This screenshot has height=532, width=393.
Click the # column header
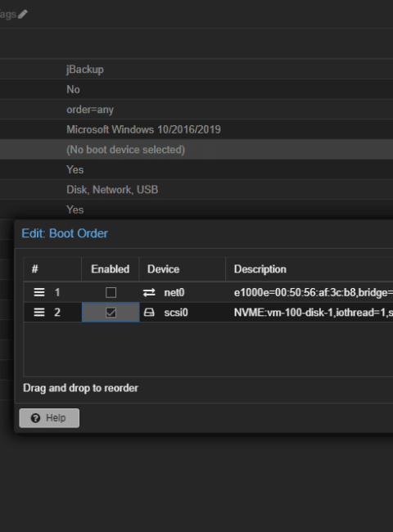pyautogui.click(x=52, y=269)
